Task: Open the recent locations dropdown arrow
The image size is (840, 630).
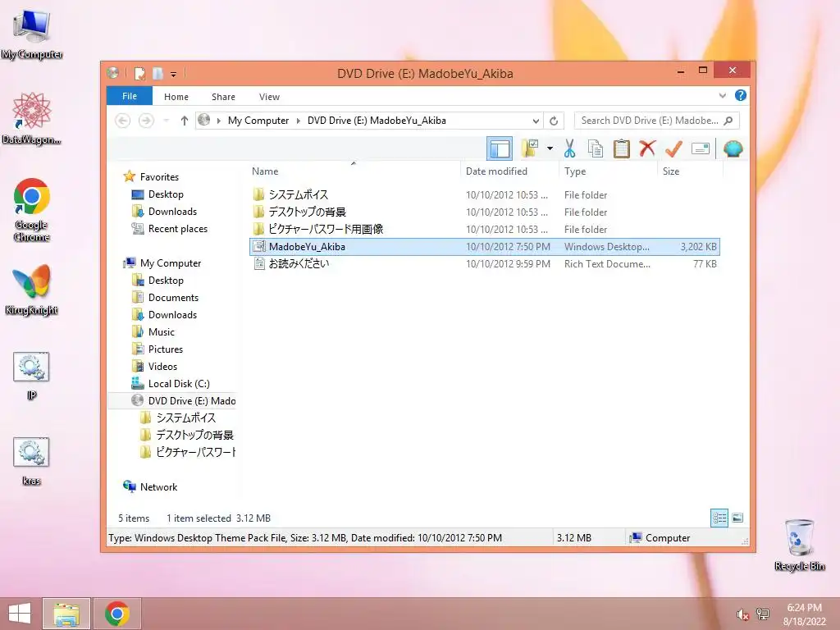Action: point(167,121)
